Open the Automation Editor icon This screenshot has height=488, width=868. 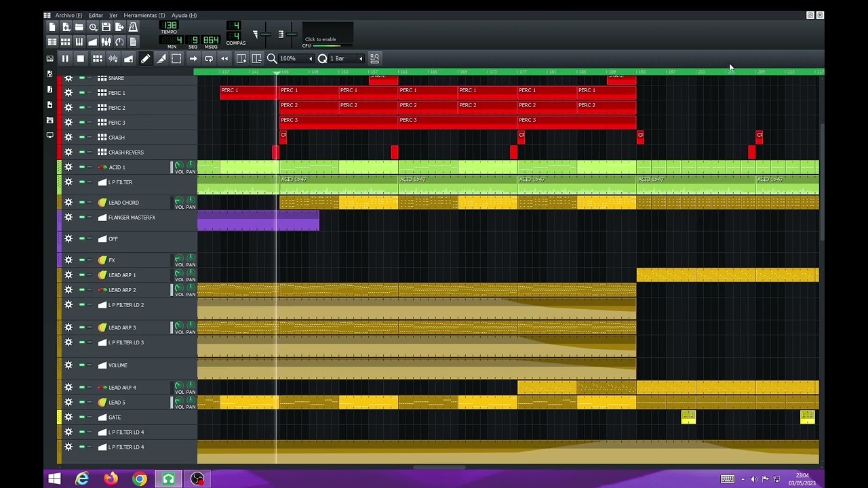93,42
